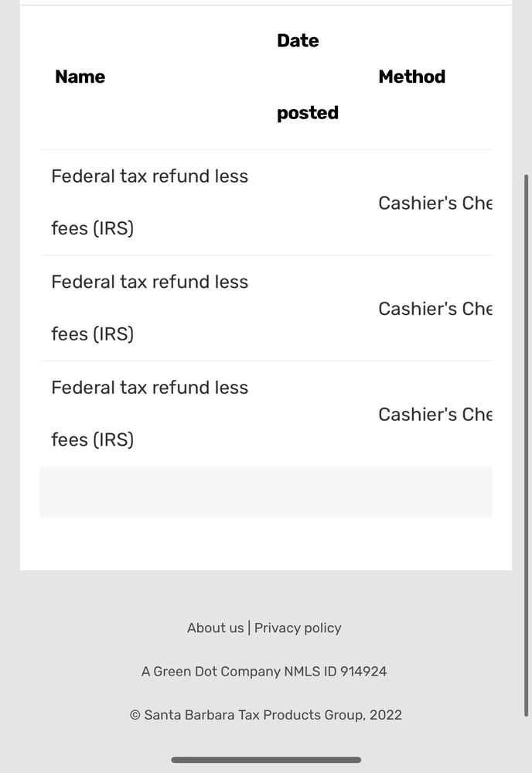Tap third row's Cashier's Check method
This screenshot has height=773, width=532.
click(x=435, y=415)
